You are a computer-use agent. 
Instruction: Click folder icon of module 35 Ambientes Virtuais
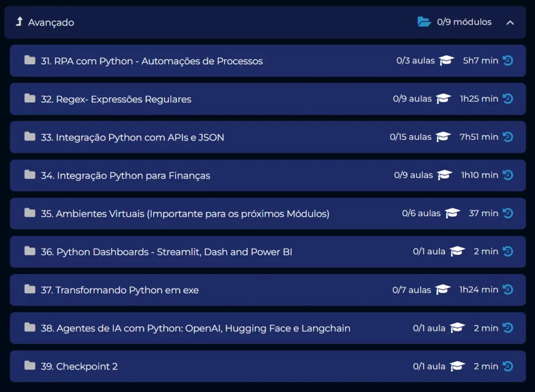[x=30, y=213]
